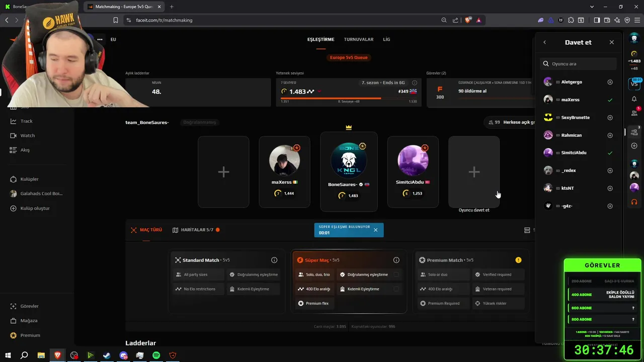Open headset voice icon in right sidebar
644x362 pixels.
[634, 202]
